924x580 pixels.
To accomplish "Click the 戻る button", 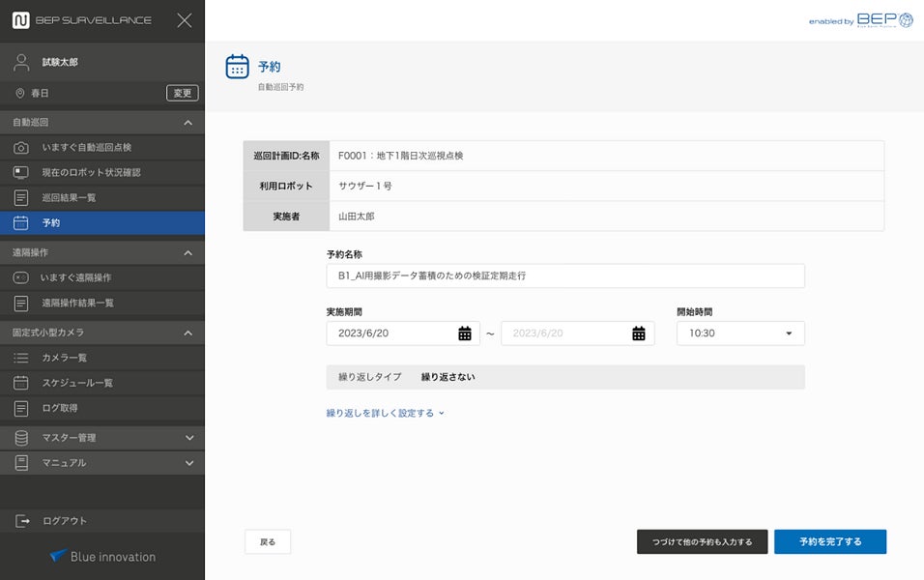I will coord(268,541).
